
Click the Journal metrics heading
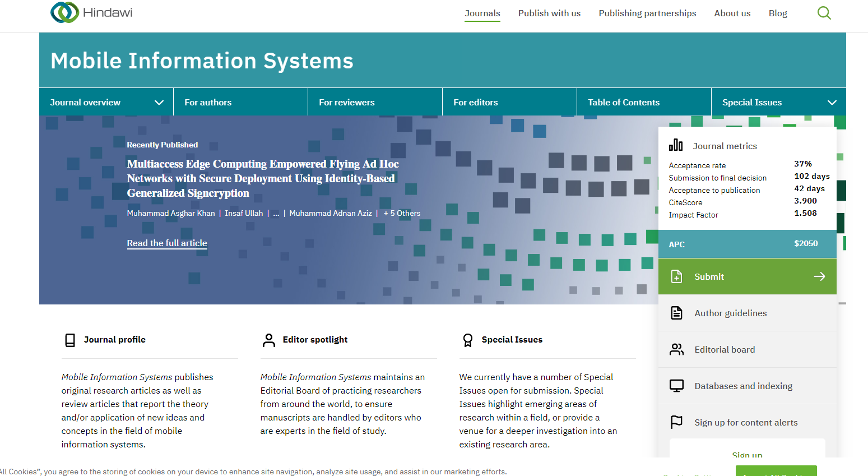point(725,146)
